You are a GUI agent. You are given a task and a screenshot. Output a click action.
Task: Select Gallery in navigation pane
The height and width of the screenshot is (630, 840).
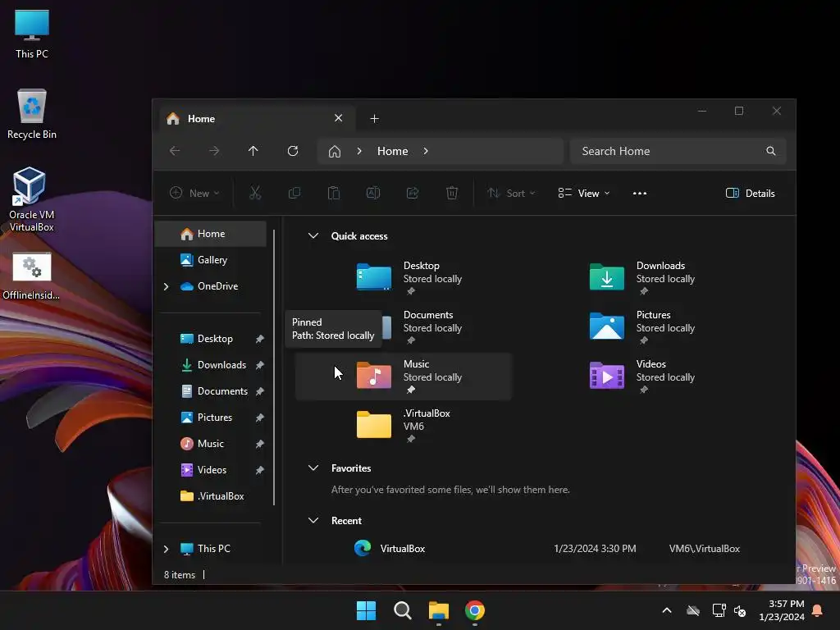(211, 260)
